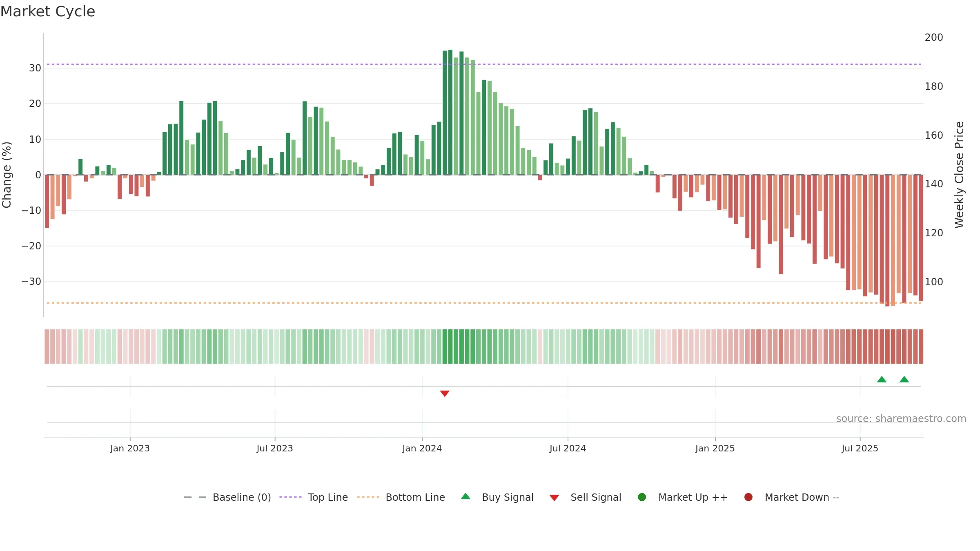
Task: Click the Jul 2024 axis label
Action: point(568,449)
